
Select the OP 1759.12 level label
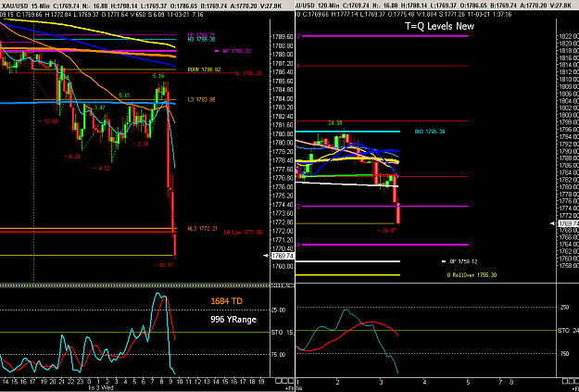(x=463, y=261)
